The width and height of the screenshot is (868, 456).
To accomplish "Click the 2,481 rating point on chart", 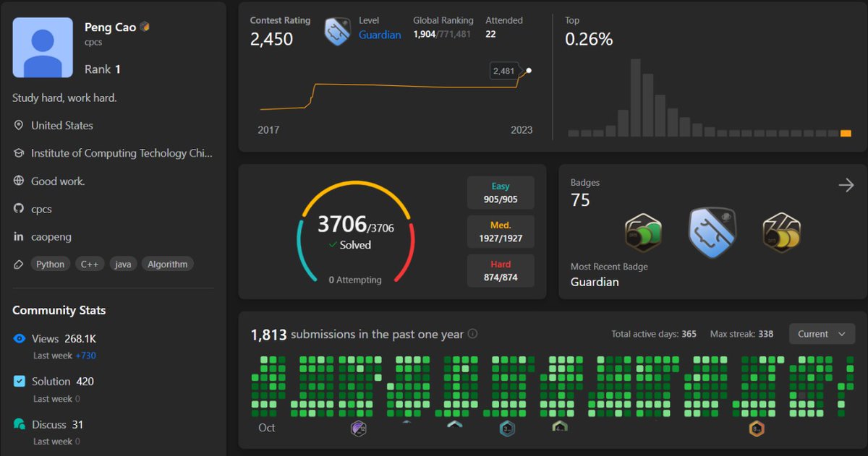I will tap(529, 70).
